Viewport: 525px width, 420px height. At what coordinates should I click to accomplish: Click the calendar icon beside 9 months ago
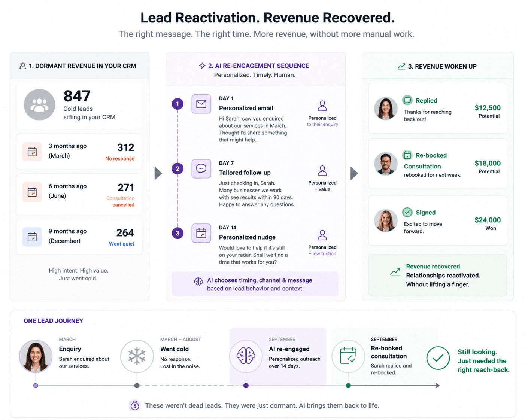[32, 237]
